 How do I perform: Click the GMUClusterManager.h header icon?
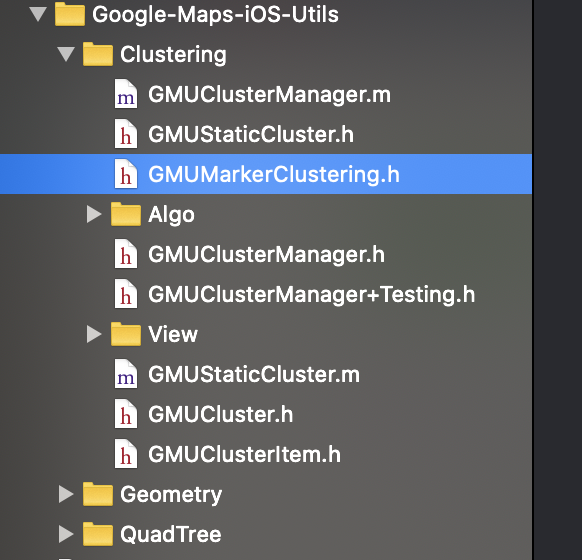pyautogui.click(x=126, y=254)
